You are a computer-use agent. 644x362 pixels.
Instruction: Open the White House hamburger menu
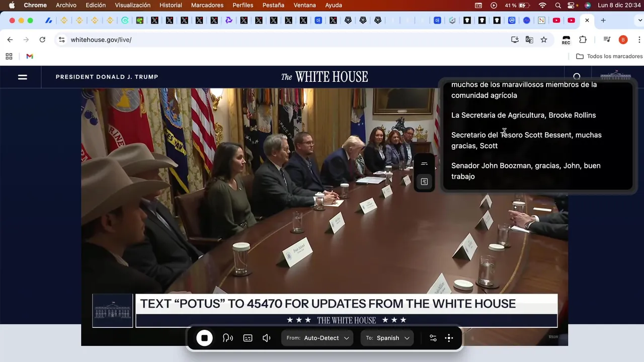pyautogui.click(x=23, y=77)
